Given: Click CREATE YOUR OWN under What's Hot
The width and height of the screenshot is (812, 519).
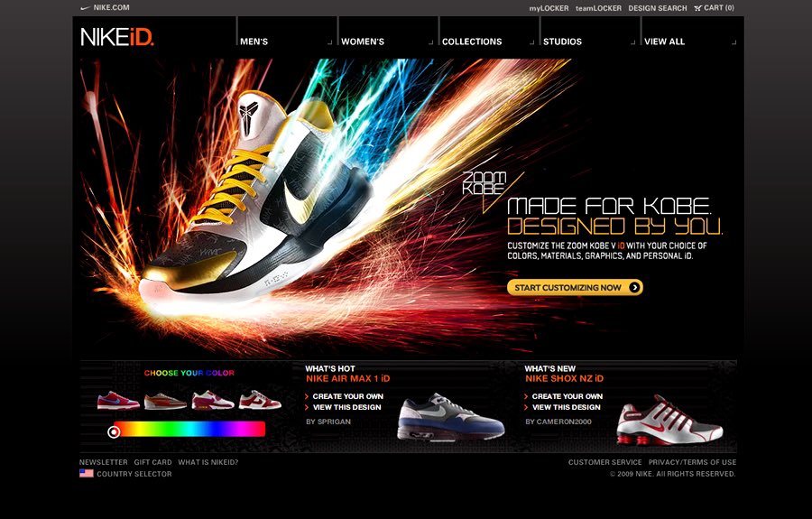Looking at the screenshot, I should coord(348,396).
